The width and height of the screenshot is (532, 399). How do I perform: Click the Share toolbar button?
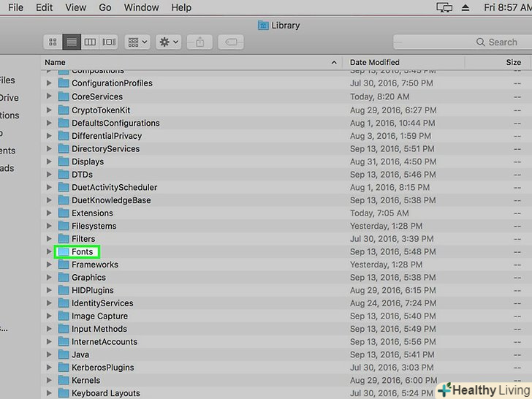(x=199, y=42)
